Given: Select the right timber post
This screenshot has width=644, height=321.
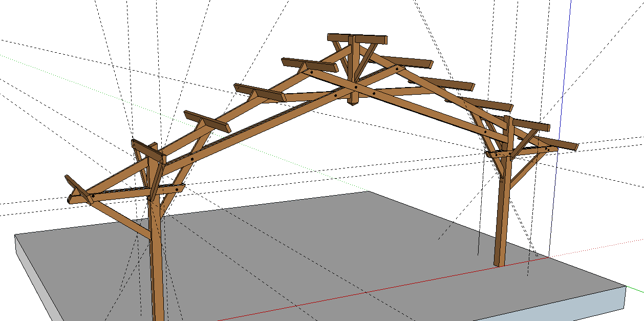Looking at the screenshot, I should coord(502,225).
